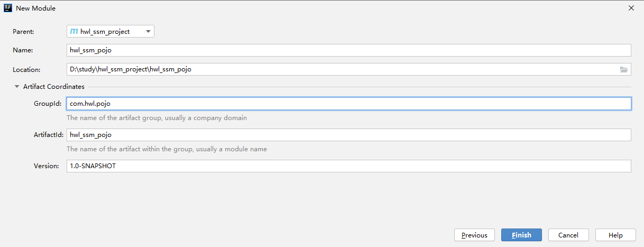Viewport: 644px width, 247px height.
Task: Click the Finish button
Action: coord(521,235)
